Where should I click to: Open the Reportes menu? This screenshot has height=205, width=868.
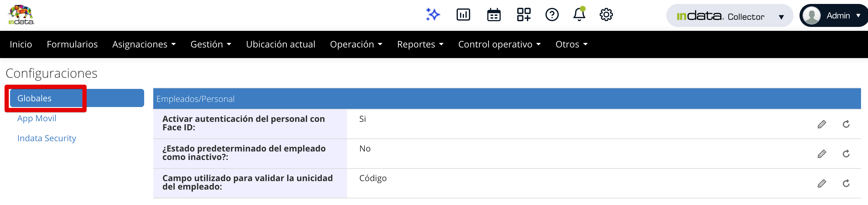point(420,44)
